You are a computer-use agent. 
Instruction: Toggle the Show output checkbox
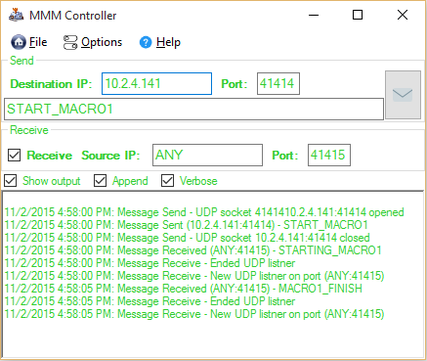tap(10, 181)
